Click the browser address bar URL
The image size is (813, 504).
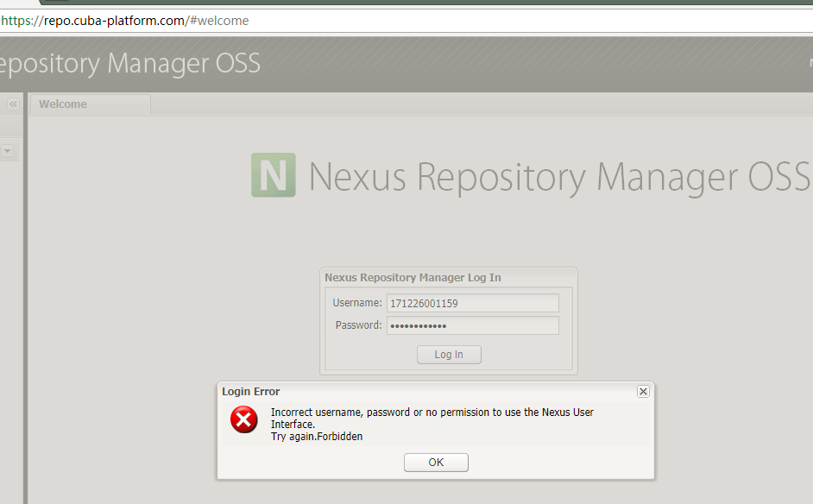[125, 21]
